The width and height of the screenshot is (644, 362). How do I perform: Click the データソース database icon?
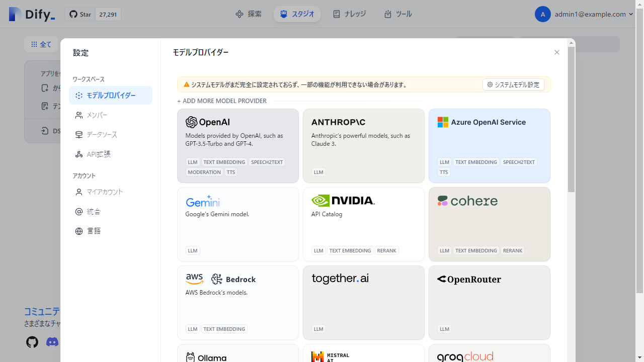(79, 135)
